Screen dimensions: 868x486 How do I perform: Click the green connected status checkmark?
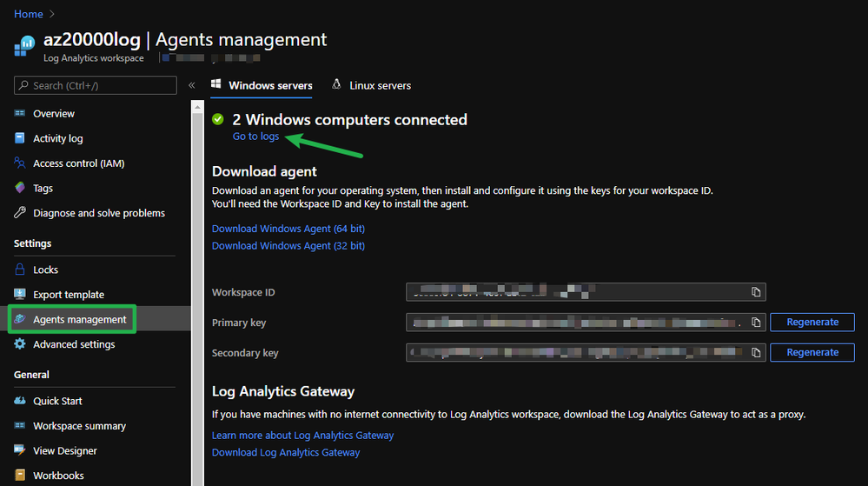point(218,119)
